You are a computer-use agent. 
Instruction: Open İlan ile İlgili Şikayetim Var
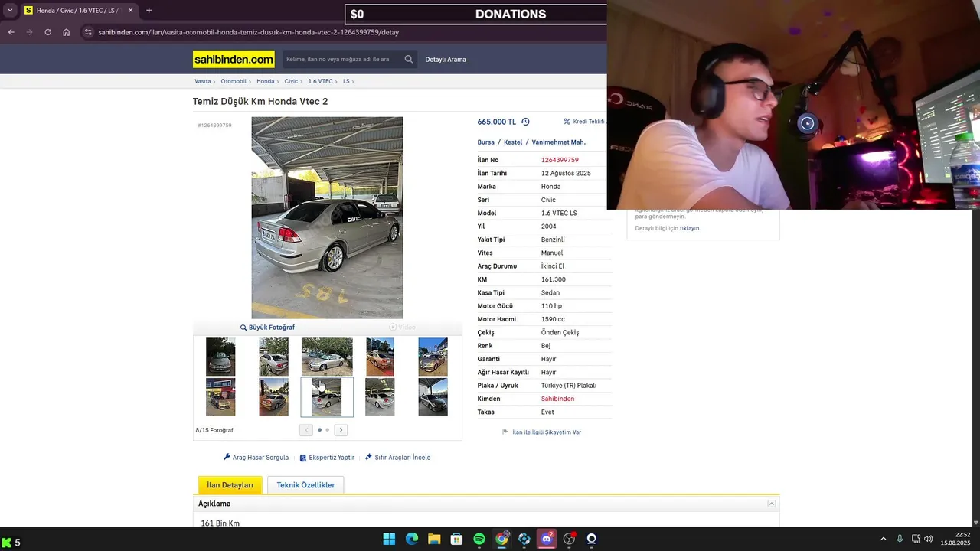[x=541, y=432]
